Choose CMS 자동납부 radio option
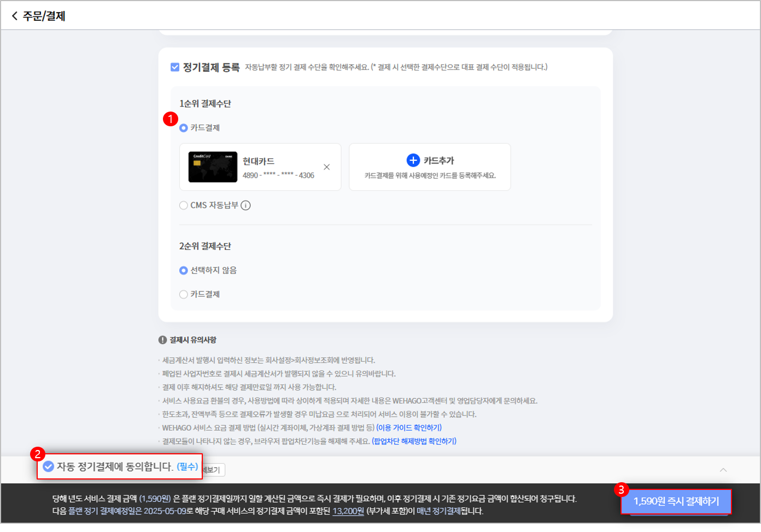 184,206
